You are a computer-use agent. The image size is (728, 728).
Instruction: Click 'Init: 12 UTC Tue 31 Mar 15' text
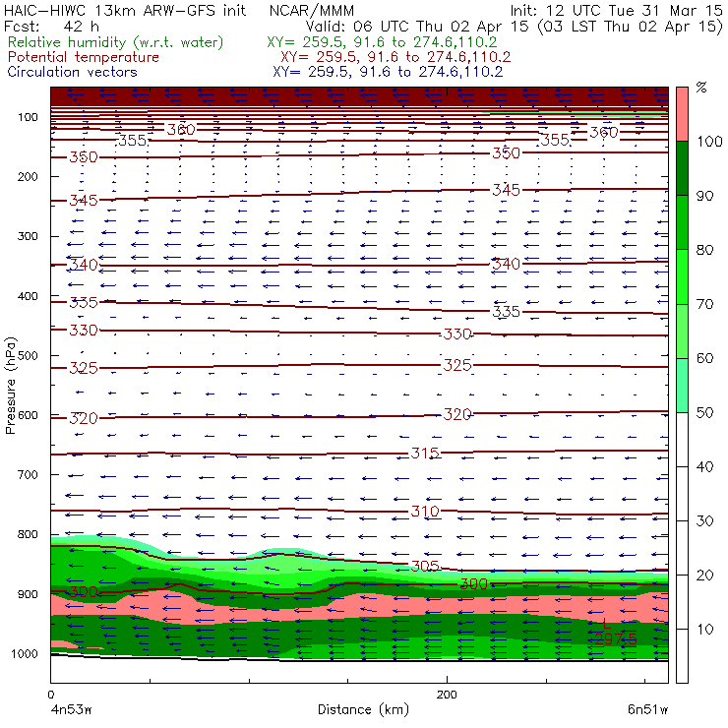(x=616, y=10)
